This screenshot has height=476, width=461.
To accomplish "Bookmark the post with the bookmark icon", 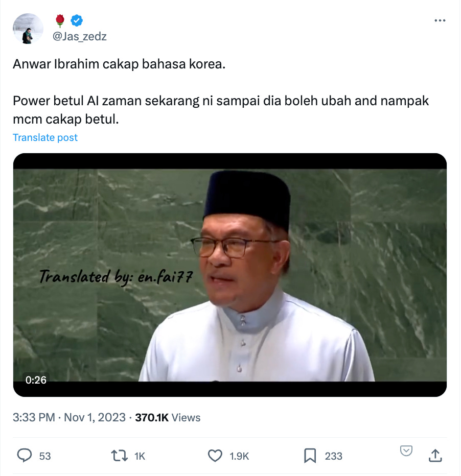I will tap(310, 456).
